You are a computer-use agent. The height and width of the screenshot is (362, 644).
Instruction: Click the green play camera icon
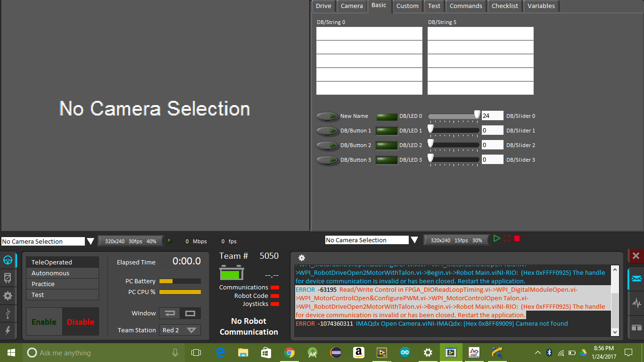pyautogui.click(x=496, y=239)
